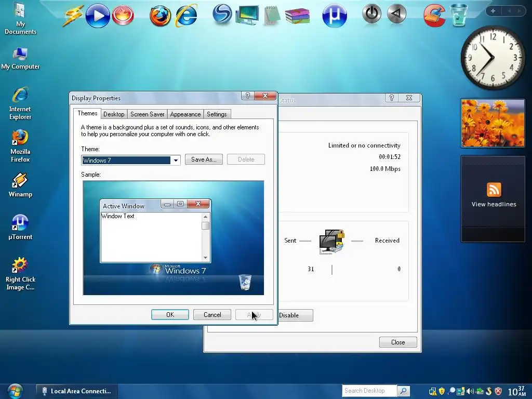Screen dimensions: 532x399
Task: Launch Firefox from the top dock
Action: point(160,16)
